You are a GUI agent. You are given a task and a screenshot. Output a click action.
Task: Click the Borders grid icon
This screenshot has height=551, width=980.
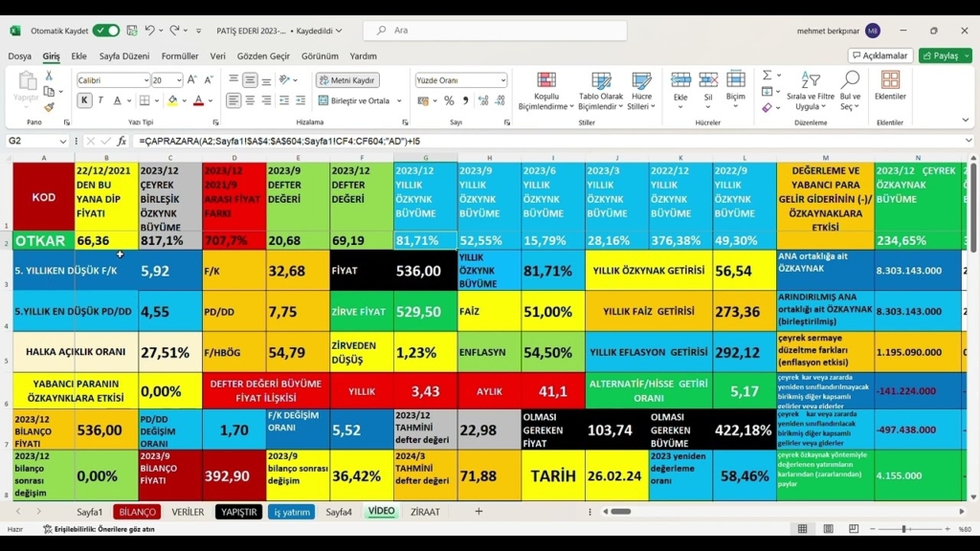click(145, 100)
